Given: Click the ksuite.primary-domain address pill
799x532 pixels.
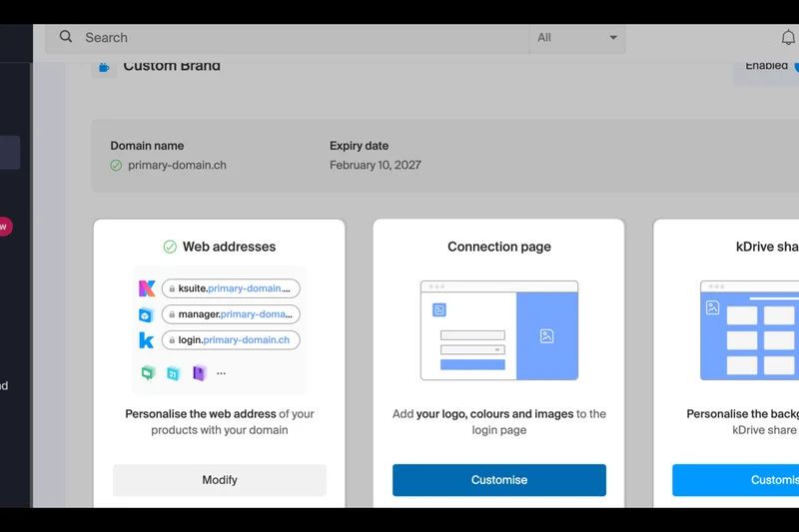Looking at the screenshot, I should click(x=231, y=288).
